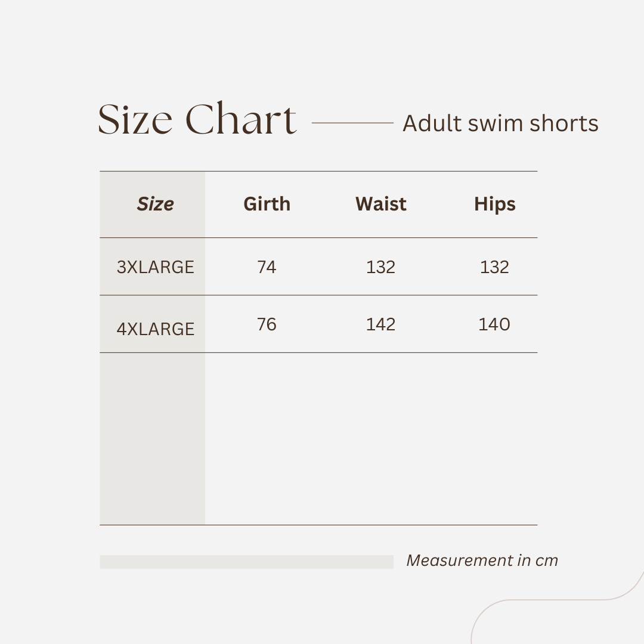Select the Hips column header
Screen dimensions: 644x644
494,204
